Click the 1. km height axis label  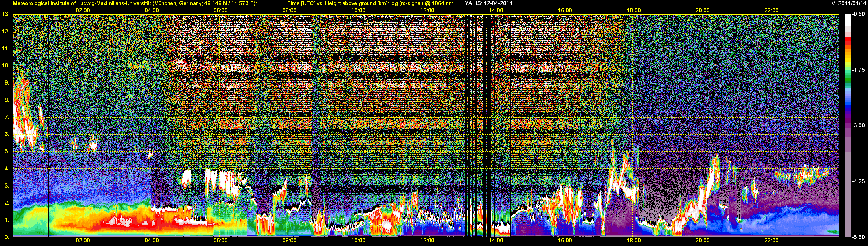[x=7, y=220]
